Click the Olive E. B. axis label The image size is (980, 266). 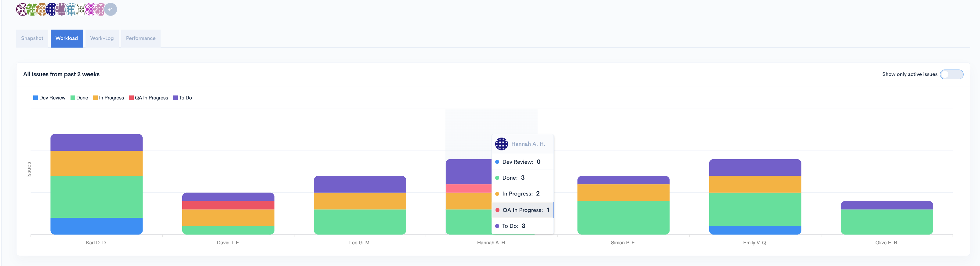887,243
